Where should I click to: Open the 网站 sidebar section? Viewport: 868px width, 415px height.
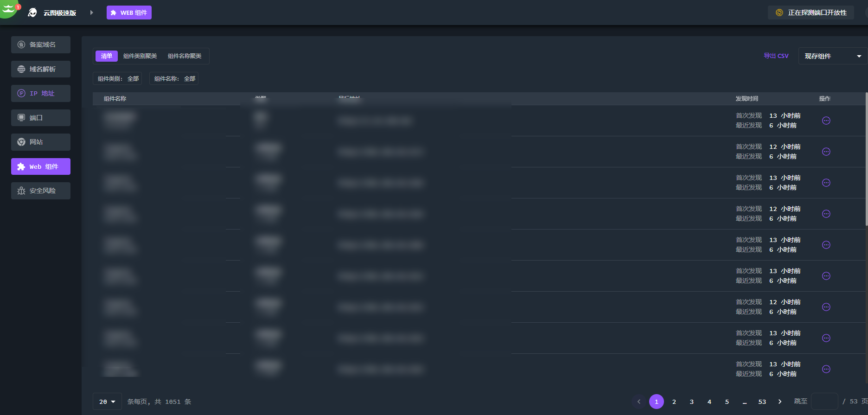[x=41, y=142]
